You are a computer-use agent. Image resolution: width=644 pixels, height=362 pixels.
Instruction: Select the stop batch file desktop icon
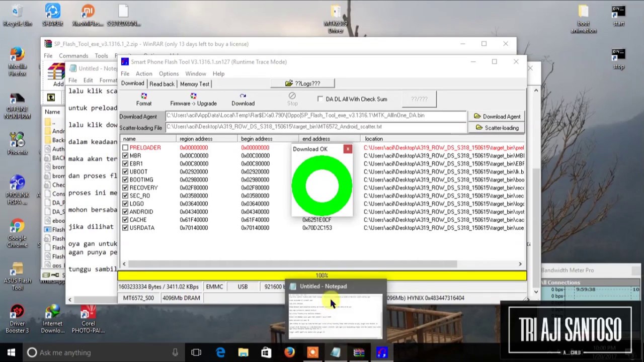pos(618,59)
